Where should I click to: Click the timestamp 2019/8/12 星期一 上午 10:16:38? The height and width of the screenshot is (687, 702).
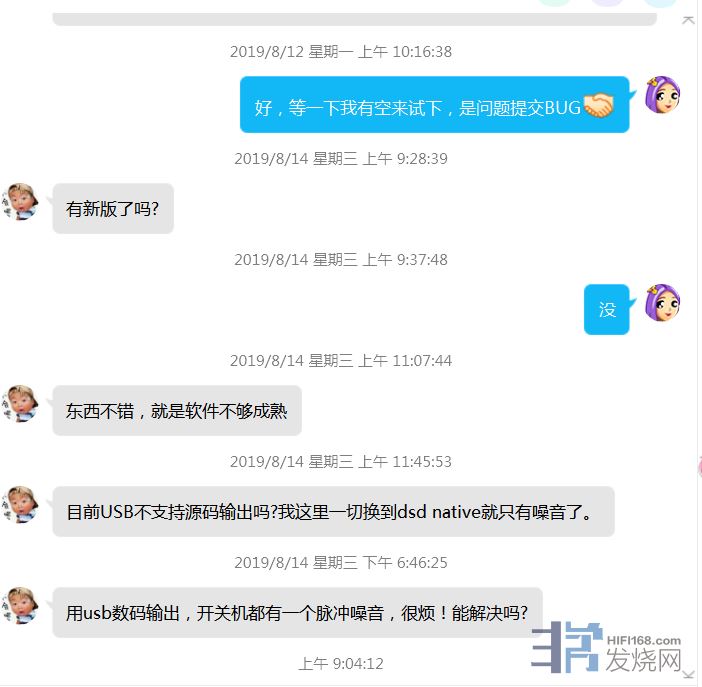pos(341,52)
